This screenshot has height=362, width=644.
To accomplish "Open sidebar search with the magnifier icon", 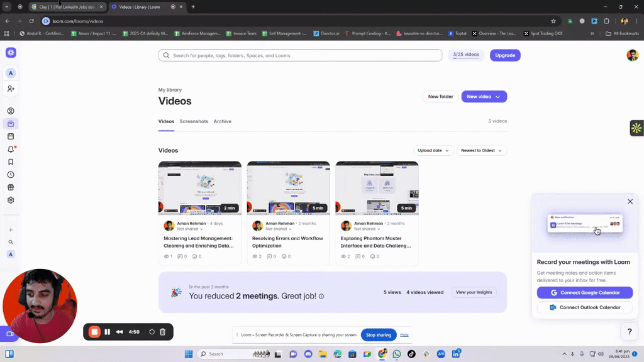I will click(11, 241).
